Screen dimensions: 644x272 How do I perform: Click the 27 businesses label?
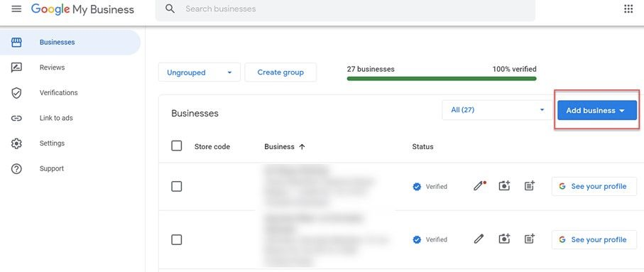371,69
